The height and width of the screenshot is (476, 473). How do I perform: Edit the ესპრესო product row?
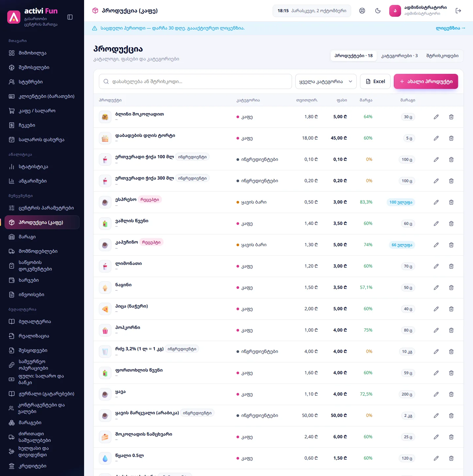tap(436, 202)
